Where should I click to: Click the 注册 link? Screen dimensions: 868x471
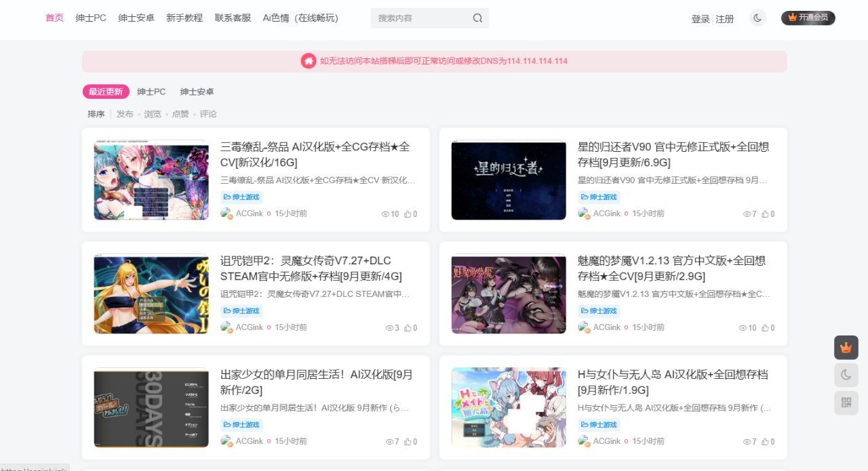click(x=725, y=19)
